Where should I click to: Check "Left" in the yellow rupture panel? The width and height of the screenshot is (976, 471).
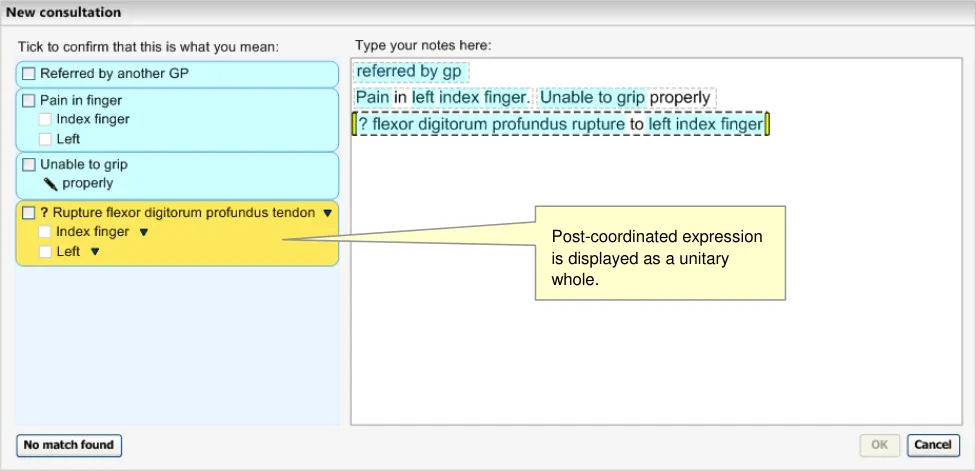coord(45,252)
